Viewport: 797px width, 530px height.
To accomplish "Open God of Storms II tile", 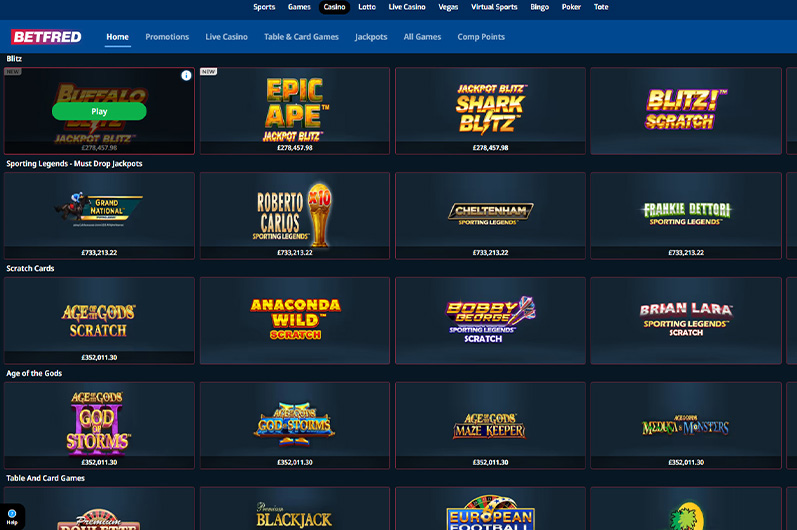I will tap(295, 425).
